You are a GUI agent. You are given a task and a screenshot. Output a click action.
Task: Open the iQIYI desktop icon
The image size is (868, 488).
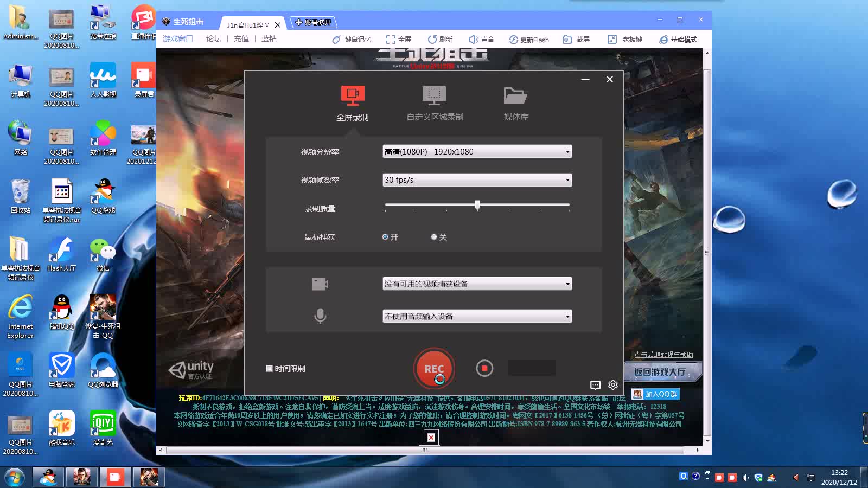103,428
